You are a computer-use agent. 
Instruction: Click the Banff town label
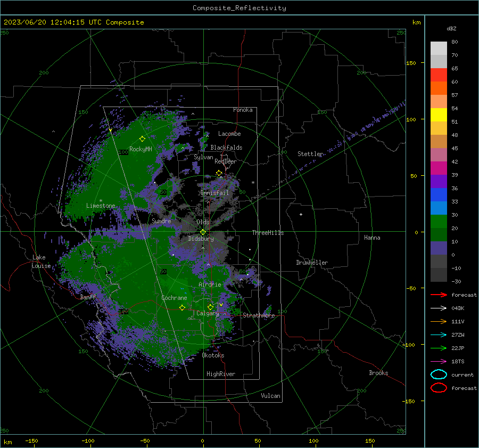pyautogui.click(x=88, y=297)
